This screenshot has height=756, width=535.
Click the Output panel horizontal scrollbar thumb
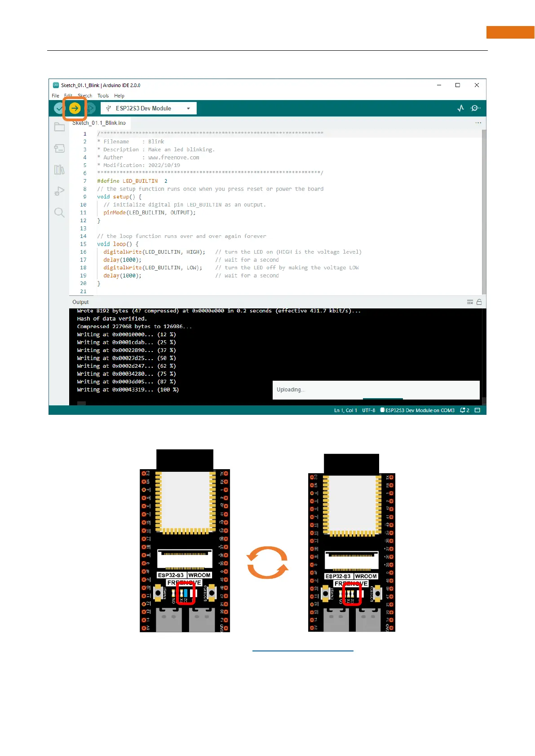click(x=81, y=403)
